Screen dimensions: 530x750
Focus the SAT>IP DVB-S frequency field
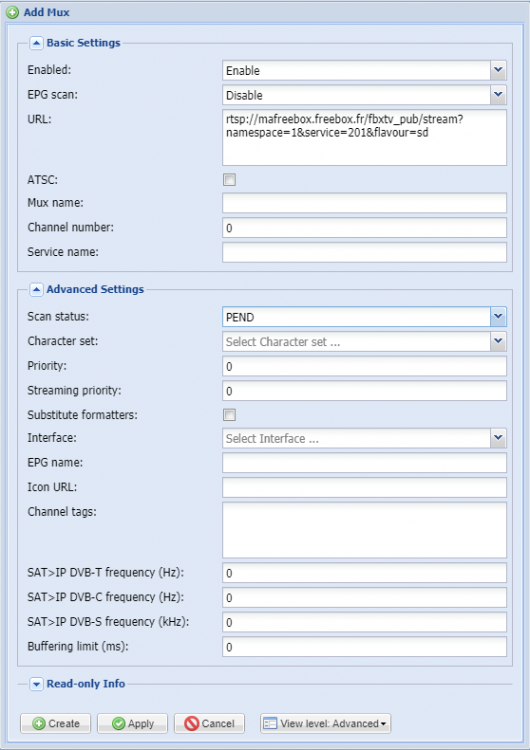pos(364,622)
